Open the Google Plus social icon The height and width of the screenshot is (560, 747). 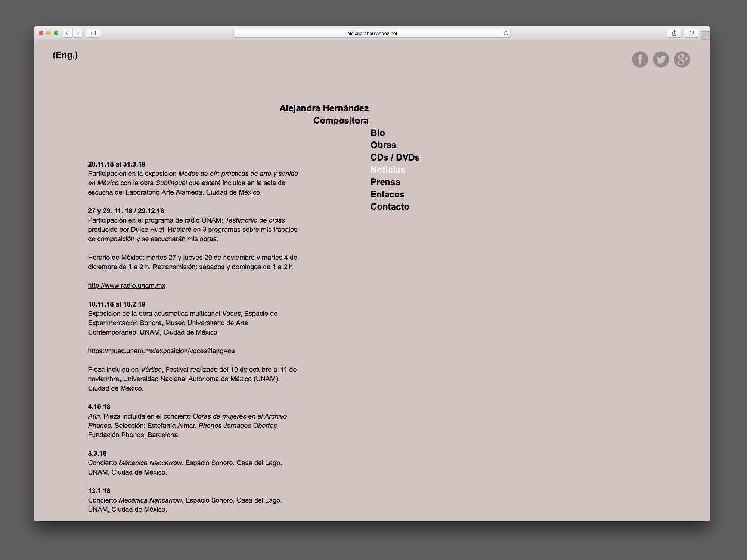click(682, 59)
